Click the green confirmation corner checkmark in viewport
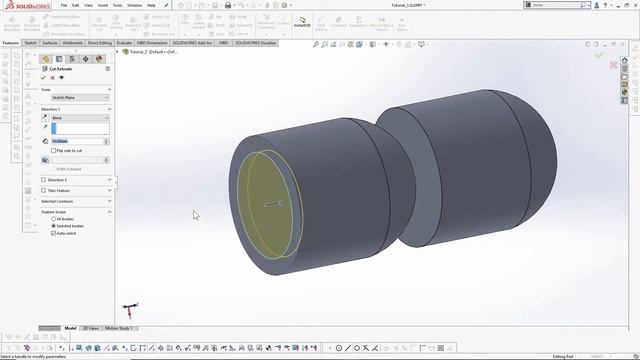The image size is (640, 360). (x=599, y=55)
